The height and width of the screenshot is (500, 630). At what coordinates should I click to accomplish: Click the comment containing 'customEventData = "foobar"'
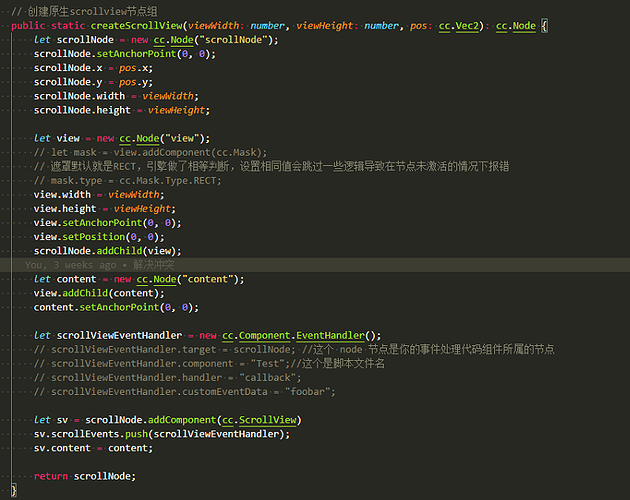(184, 391)
